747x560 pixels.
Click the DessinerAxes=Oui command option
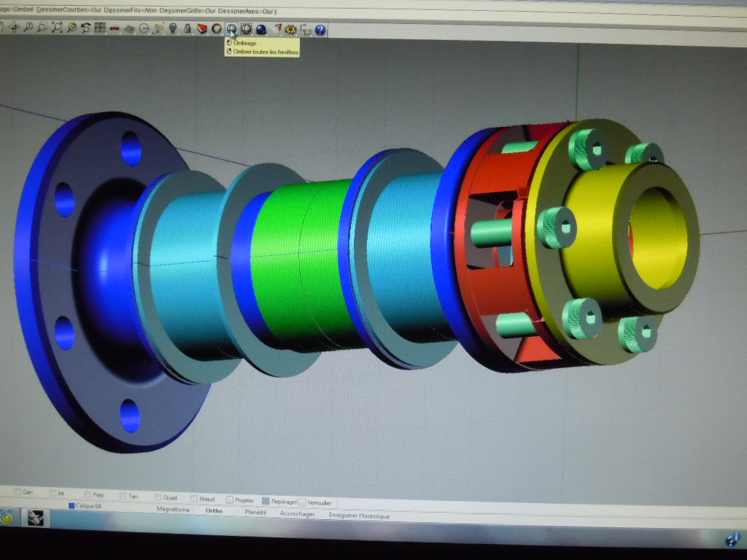pyautogui.click(x=246, y=11)
